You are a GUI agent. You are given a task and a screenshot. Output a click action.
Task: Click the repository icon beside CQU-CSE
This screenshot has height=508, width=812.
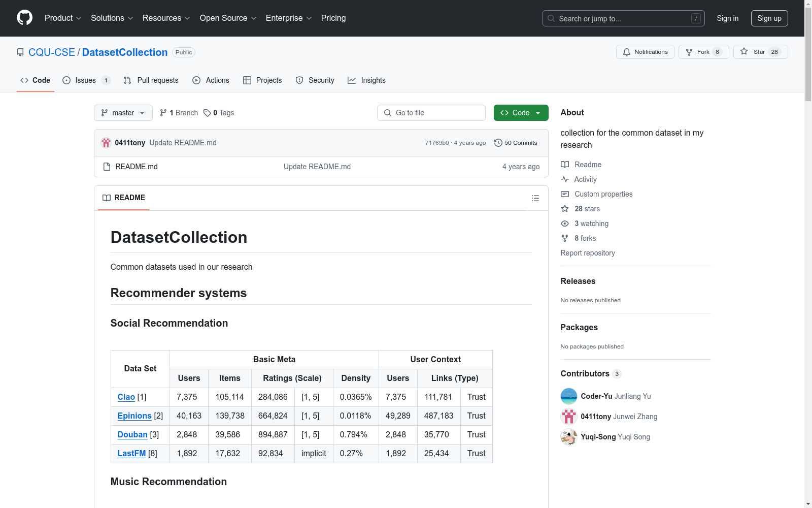click(20, 52)
